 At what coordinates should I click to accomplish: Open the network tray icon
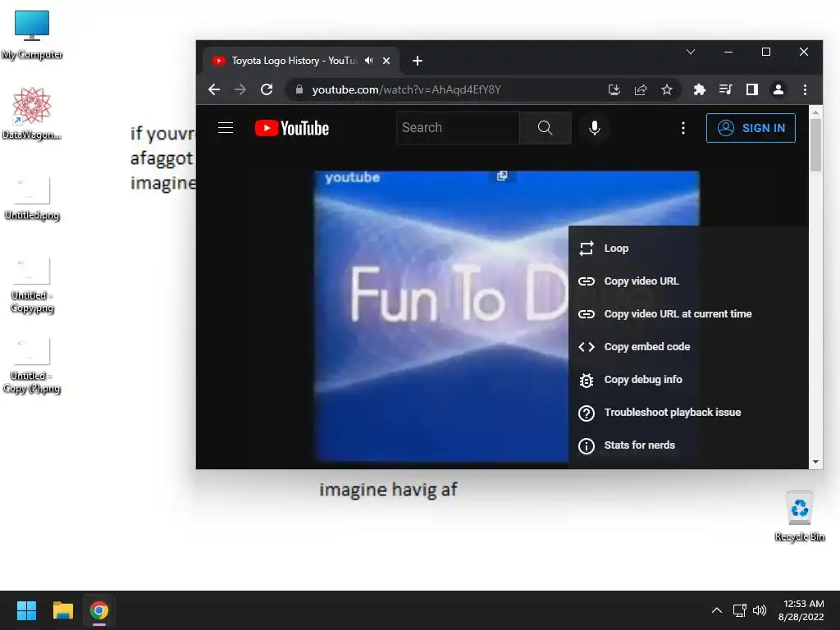tap(740, 610)
